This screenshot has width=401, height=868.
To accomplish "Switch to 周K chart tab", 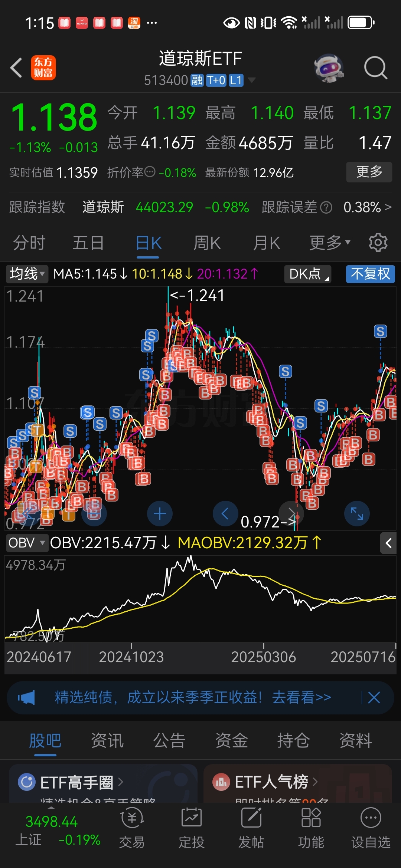I will (x=207, y=243).
